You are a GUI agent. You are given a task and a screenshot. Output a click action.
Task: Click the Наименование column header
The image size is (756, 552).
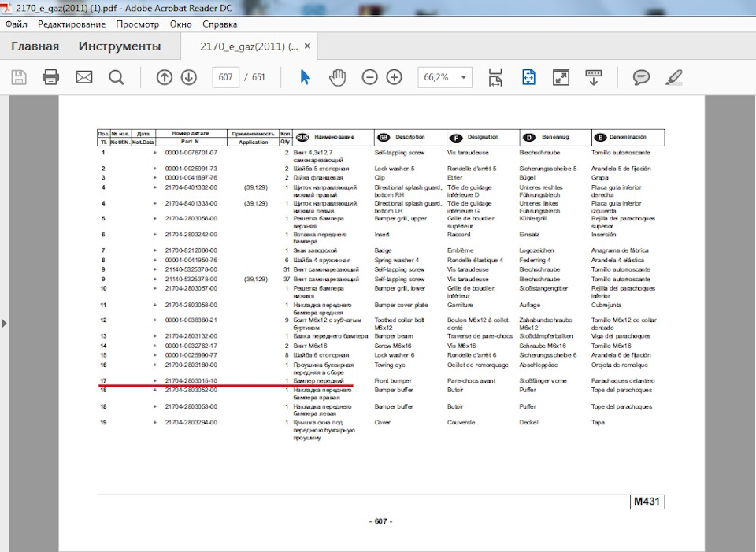pos(334,137)
